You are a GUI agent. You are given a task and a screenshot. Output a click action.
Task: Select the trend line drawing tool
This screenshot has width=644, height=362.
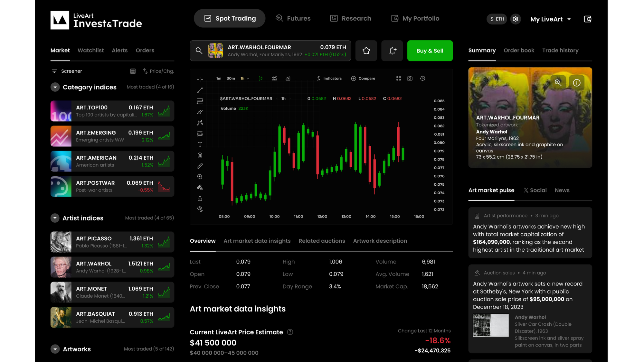pyautogui.click(x=200, y=90)
